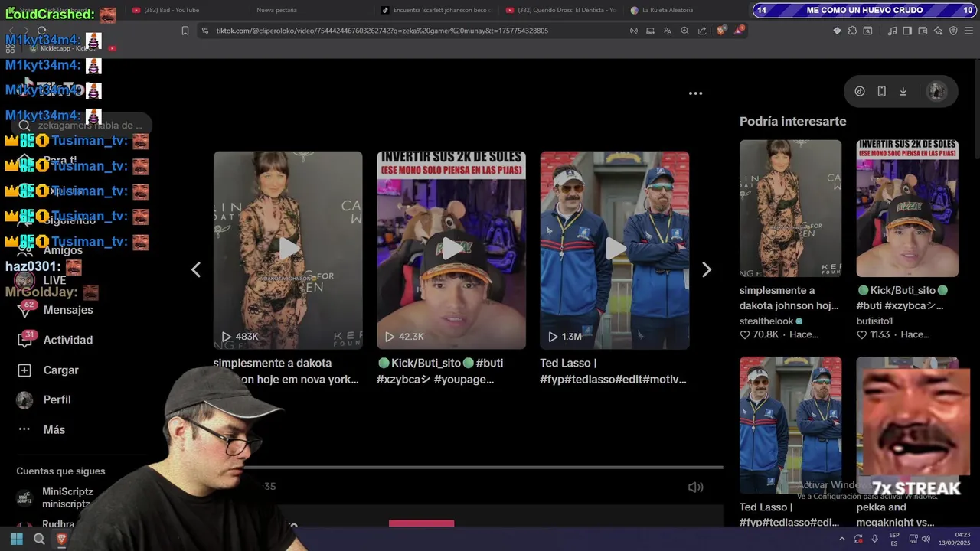Open suggested Kick/Buti_sito thumbnail in Podría interesarte
This screenshot has width=980, height=551.
[907, 208]
